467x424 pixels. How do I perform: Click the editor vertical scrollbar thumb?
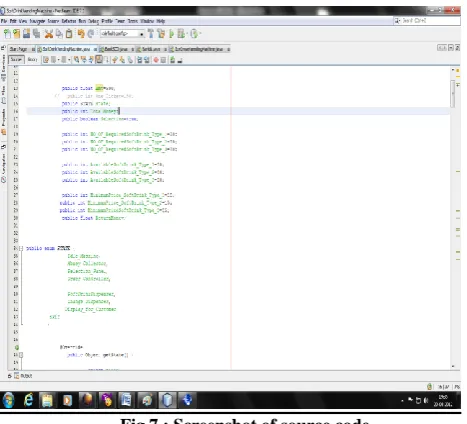[453, 94]
